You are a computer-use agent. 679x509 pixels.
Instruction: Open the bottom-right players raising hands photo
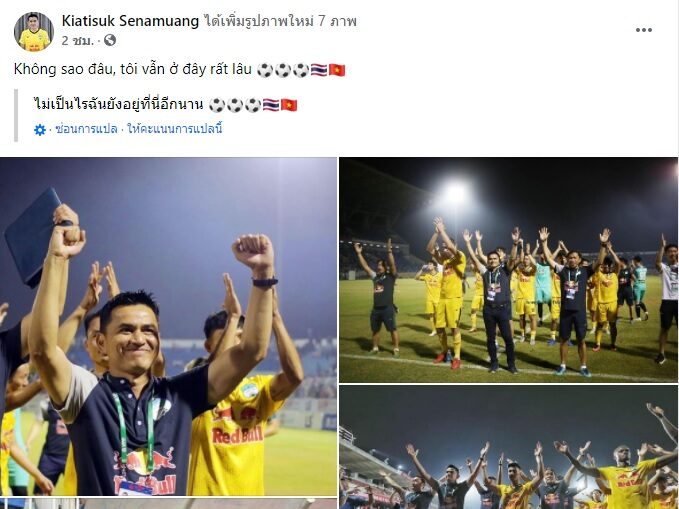(x=508, y=447)
